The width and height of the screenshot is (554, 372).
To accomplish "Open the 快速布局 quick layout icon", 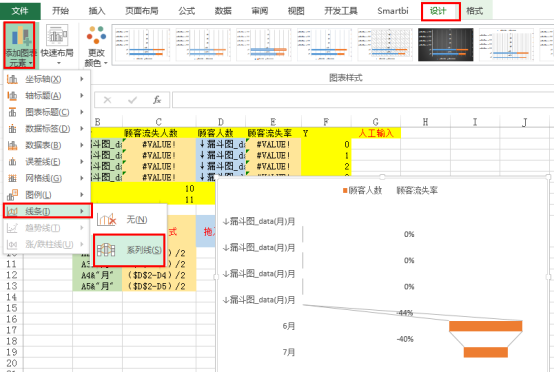I will click(57, 45).
